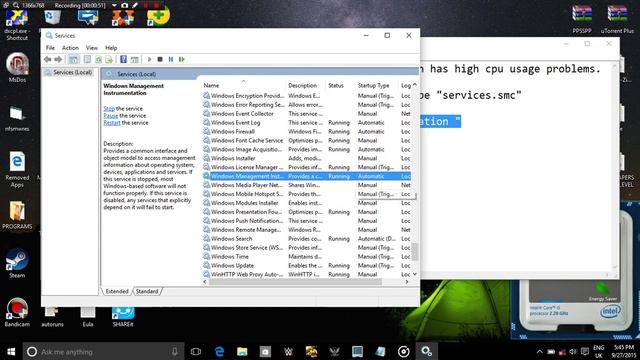
Task: Open Microsoft Edge from the taskbar
Action: pos(219,351)
